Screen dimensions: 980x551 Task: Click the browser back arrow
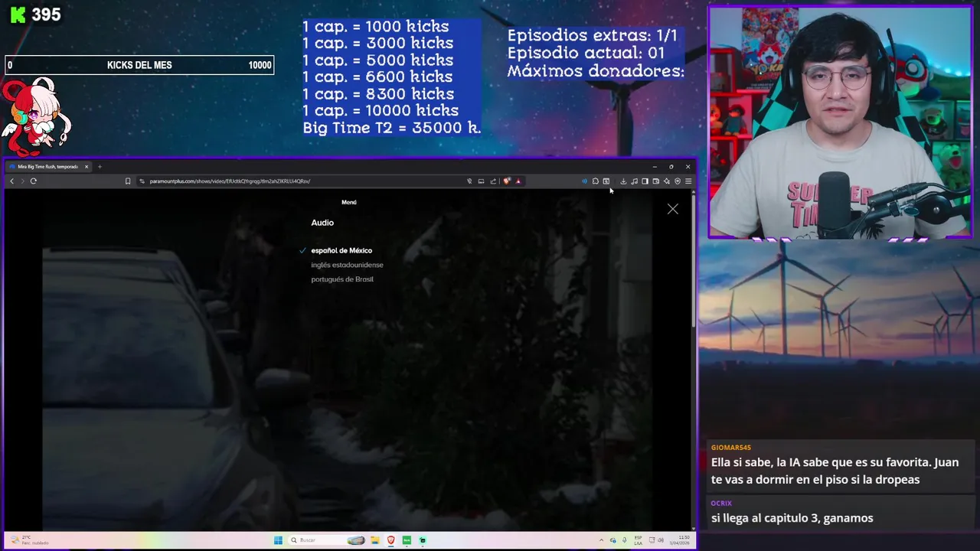11,181
